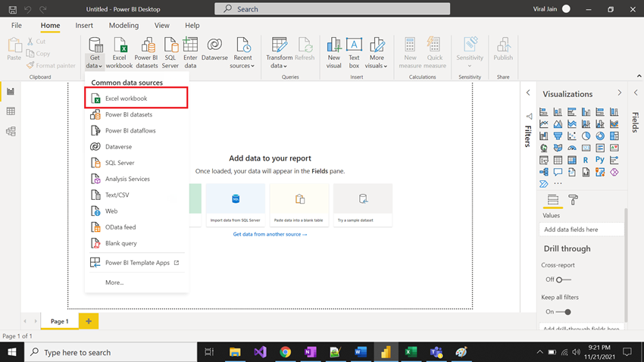The height and width of the screenshot is (362, 644).
Task: Select the Decomposition tree visual
Action: [544, 172]
